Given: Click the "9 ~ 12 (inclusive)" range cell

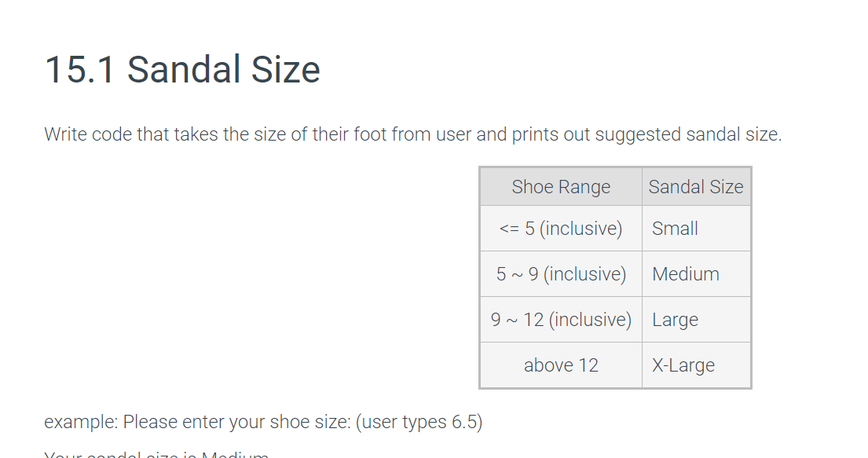Looking at the screenshot, I should pyautogui.click(x=561, y=320).
